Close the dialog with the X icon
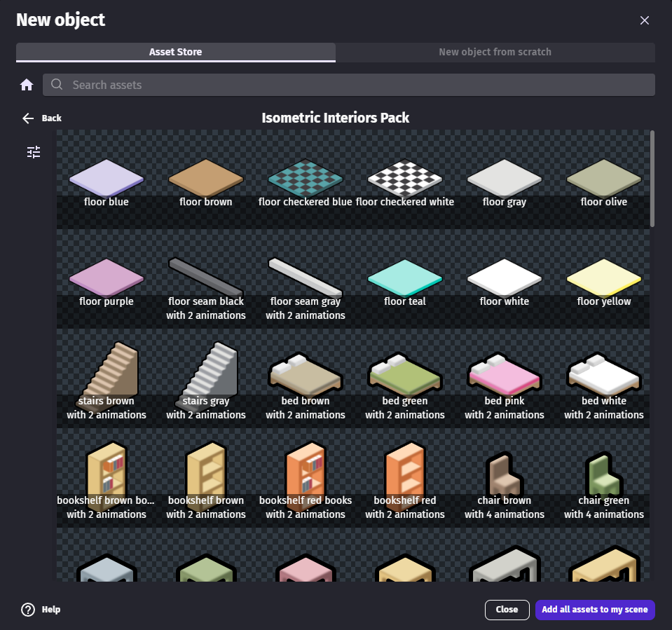672x630 pixels. coord(644,20)
